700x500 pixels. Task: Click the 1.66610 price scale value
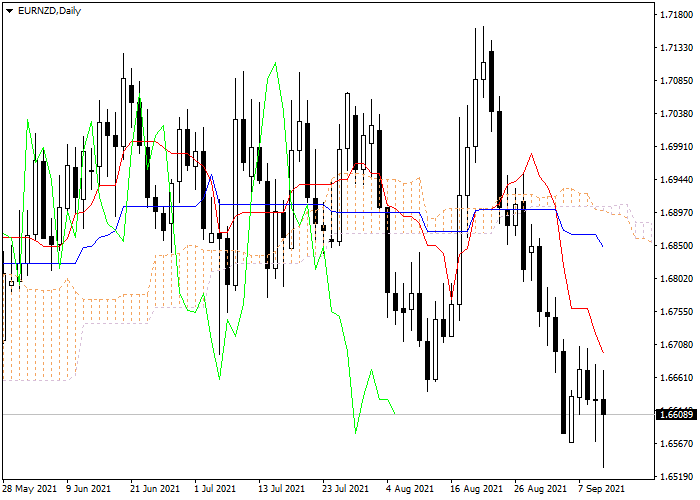pyautogui.click(x=676, y=378)
